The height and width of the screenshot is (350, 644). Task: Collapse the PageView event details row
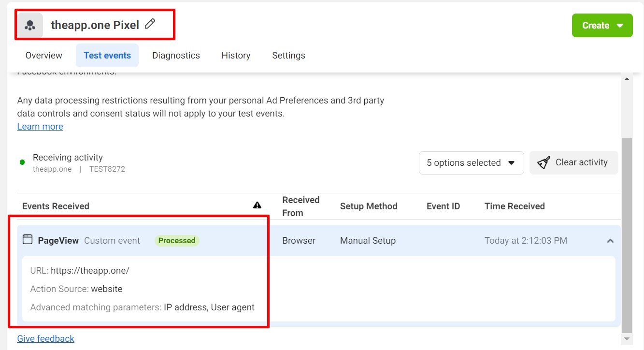pos(610,241)
